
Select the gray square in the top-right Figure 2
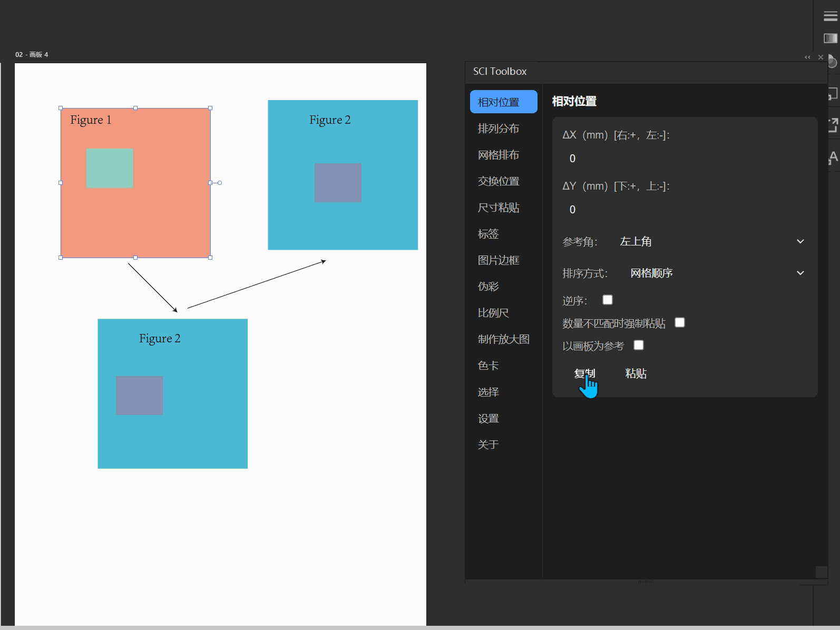click(338, 183)
